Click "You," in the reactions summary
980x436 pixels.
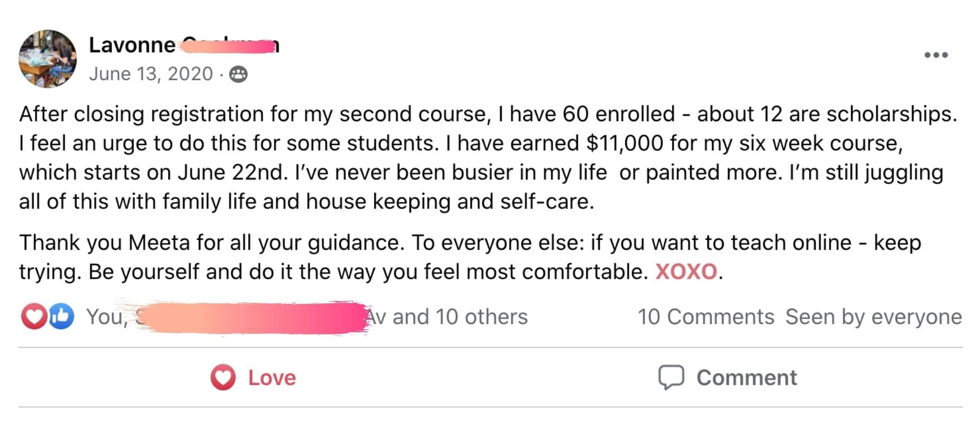click(107, 317)
